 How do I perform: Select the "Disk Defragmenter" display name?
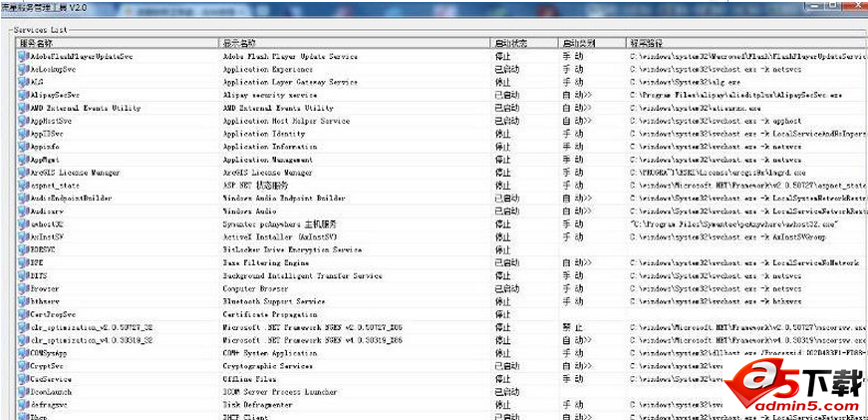click(258, 405)
